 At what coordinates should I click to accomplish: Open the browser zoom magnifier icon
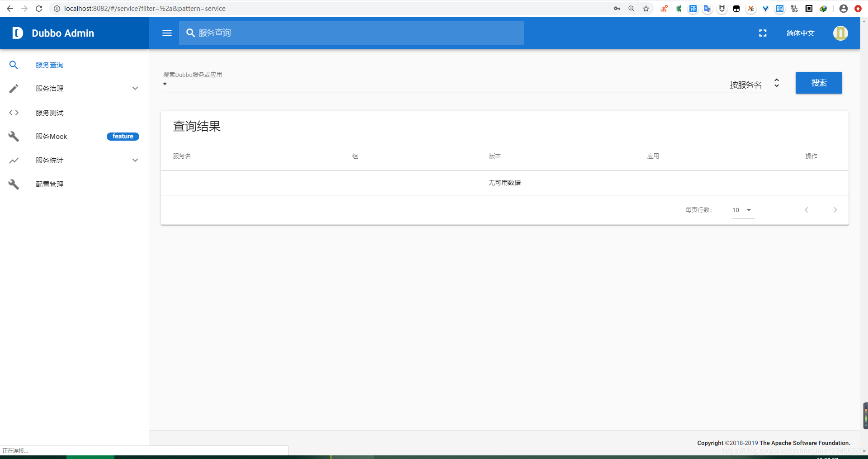(x=632, y=9)
